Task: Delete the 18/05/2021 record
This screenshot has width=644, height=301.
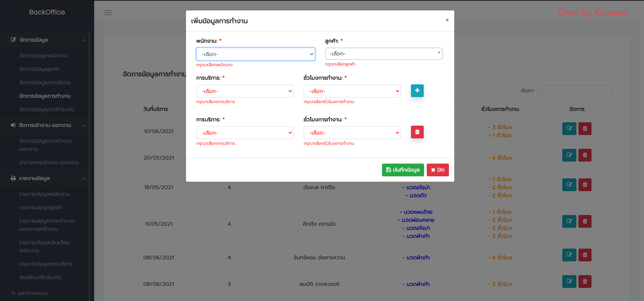Action: tap(585, 185)
